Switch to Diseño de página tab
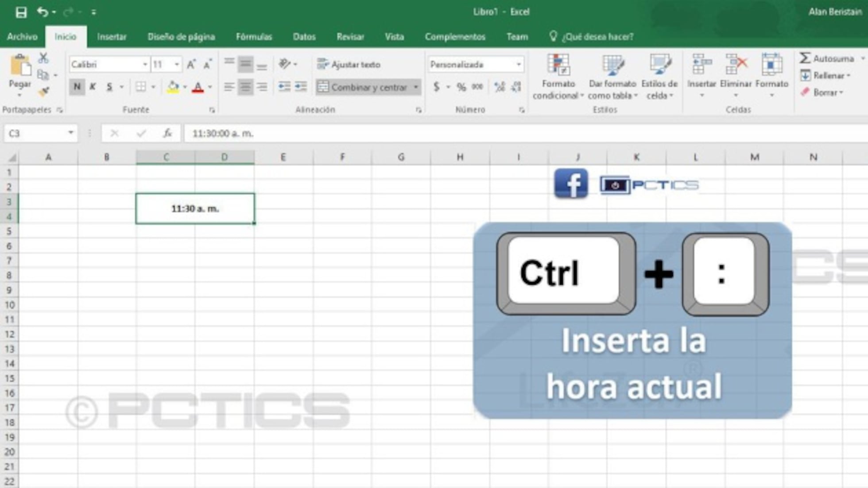Viewport: 868px width, 488px height. point(181,37)
